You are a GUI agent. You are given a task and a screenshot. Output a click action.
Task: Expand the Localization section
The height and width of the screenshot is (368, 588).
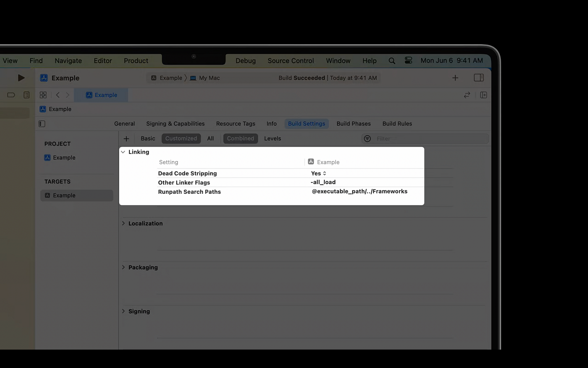123,223
